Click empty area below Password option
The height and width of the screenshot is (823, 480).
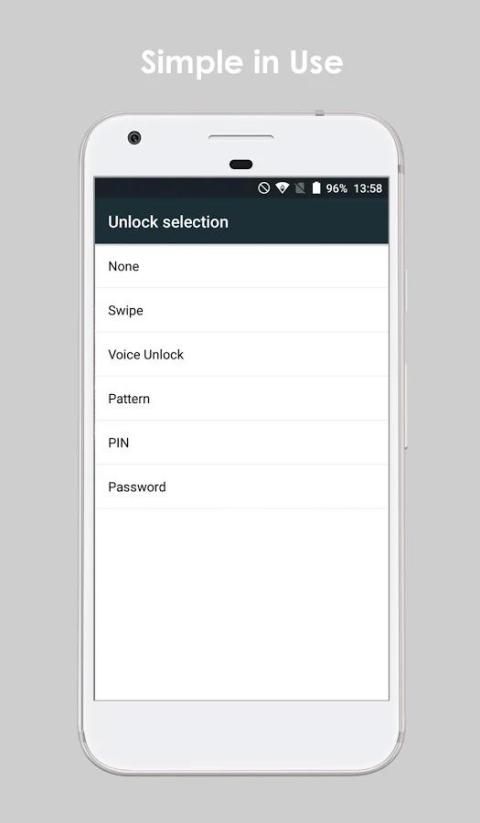tap(242, 604)
